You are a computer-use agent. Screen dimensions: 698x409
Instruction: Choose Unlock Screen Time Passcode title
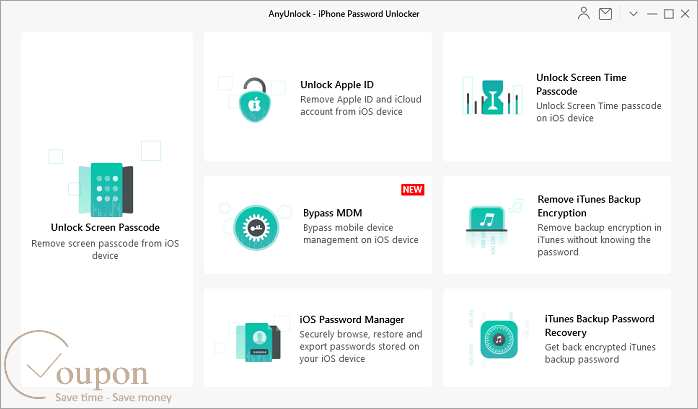(581, 84)
